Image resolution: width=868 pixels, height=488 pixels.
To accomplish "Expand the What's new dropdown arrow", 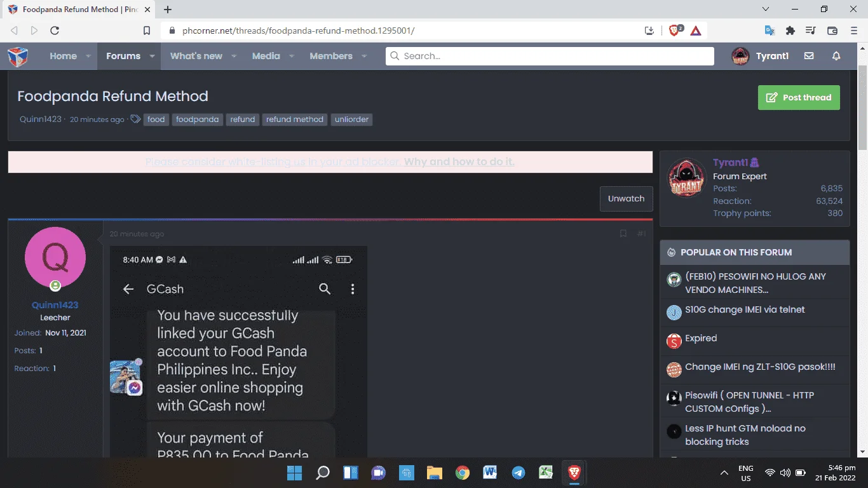I will point(234,56).
